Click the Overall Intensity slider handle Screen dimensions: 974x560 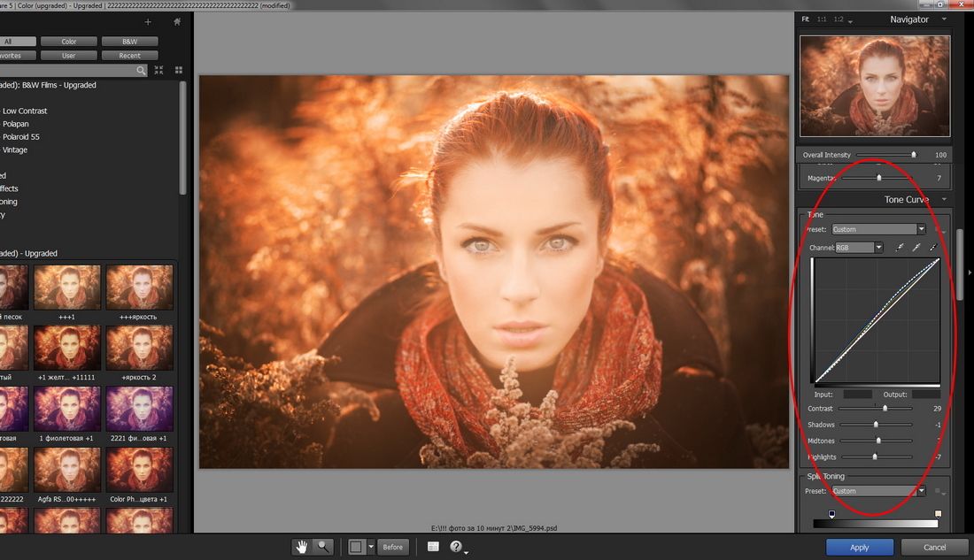point(914,155)
